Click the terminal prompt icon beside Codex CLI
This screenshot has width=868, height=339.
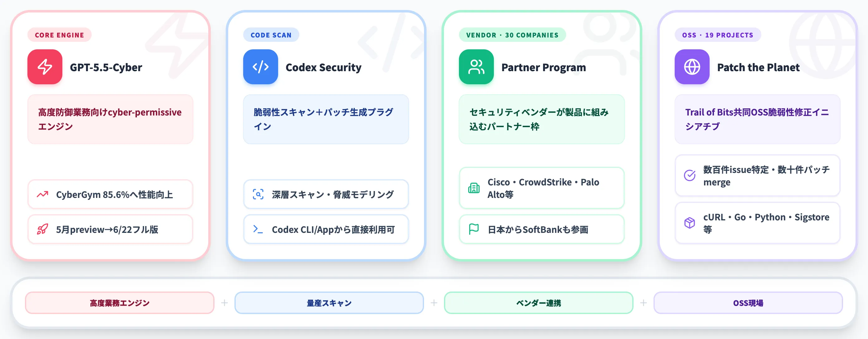[258, 229]
